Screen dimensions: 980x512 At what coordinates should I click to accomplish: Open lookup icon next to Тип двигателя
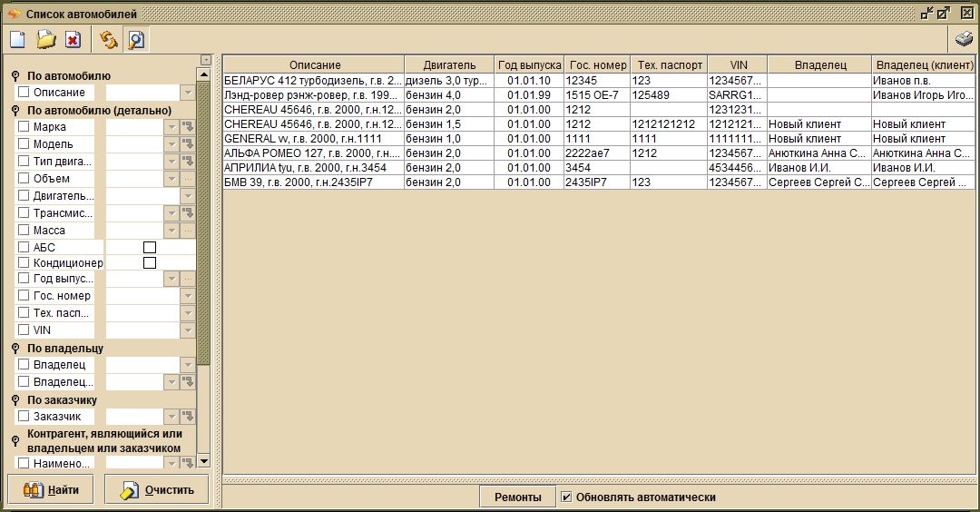pos(188,162)
